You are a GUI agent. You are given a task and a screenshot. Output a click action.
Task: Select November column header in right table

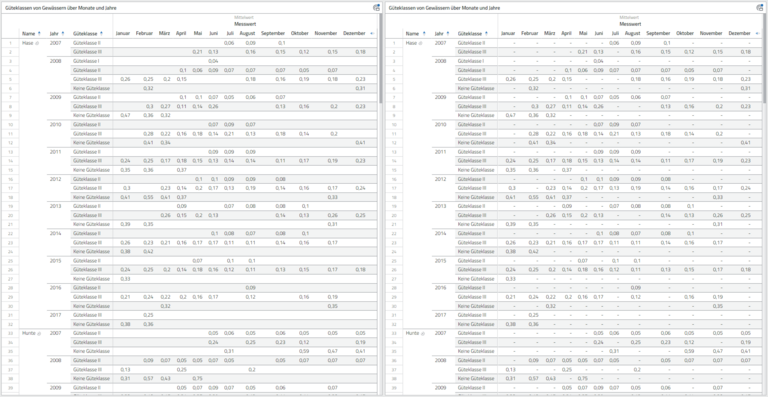(x=711, y=34)
